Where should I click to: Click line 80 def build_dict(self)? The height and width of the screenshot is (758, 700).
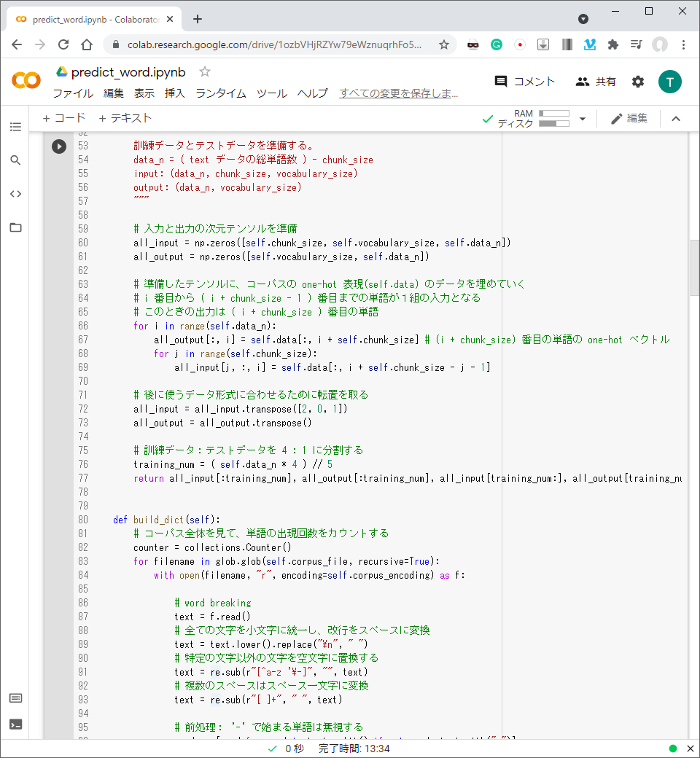(x=166, y=520)
